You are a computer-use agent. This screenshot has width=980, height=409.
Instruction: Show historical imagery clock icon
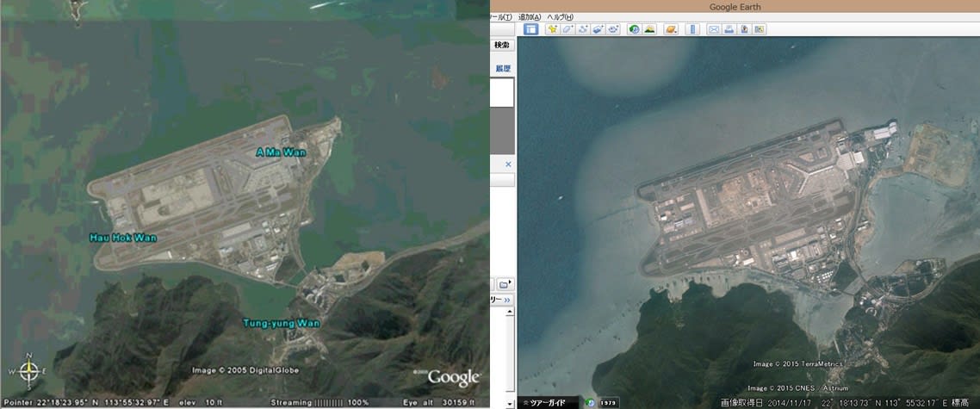click(635, 28)
